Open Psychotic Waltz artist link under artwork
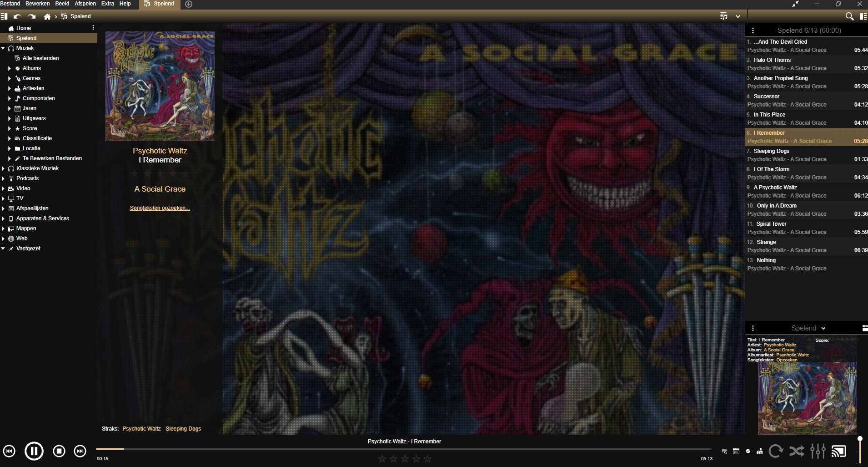 [x=160, y=151]
